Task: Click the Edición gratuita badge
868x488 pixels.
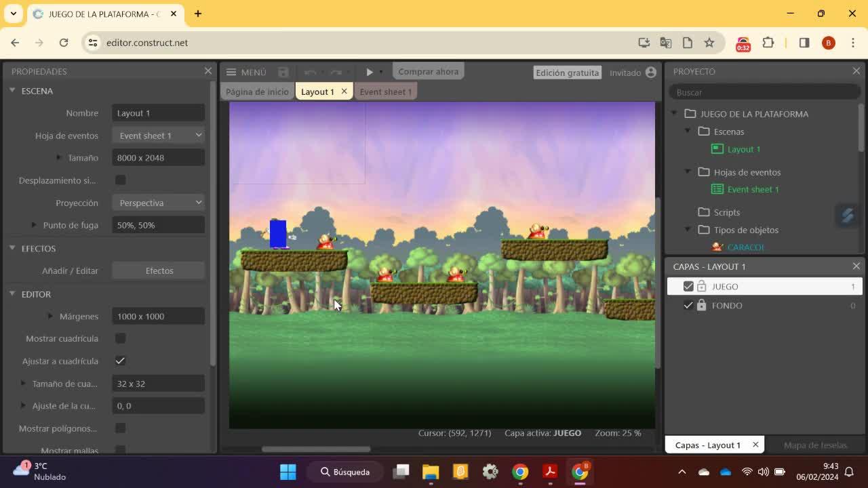Action: pyautogui.click(x=568, y=73)
